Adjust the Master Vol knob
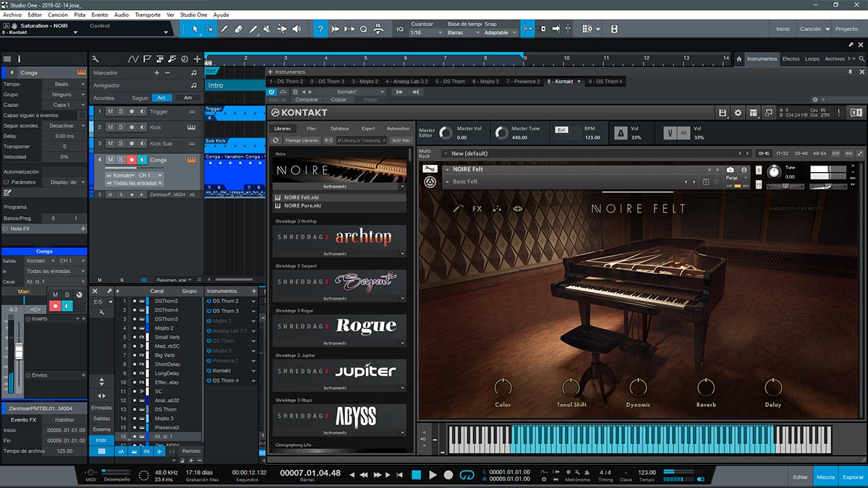868x488 pixels. pyautogui.click(x=446, y=133)
